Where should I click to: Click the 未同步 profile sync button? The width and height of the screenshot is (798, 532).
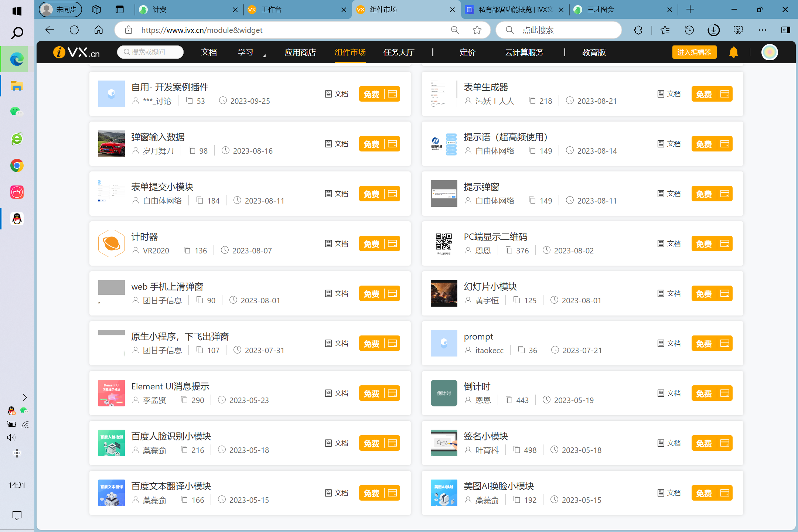tap(61, 10)
